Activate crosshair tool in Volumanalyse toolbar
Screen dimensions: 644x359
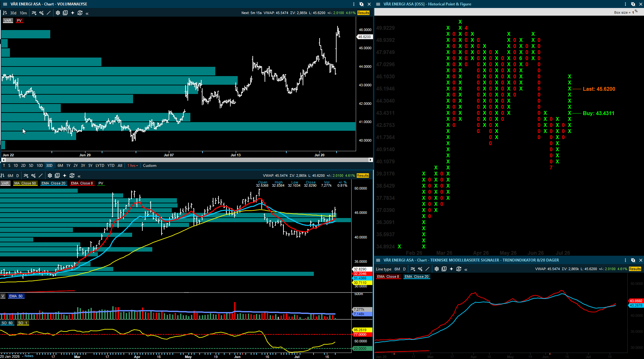(73, 13)
